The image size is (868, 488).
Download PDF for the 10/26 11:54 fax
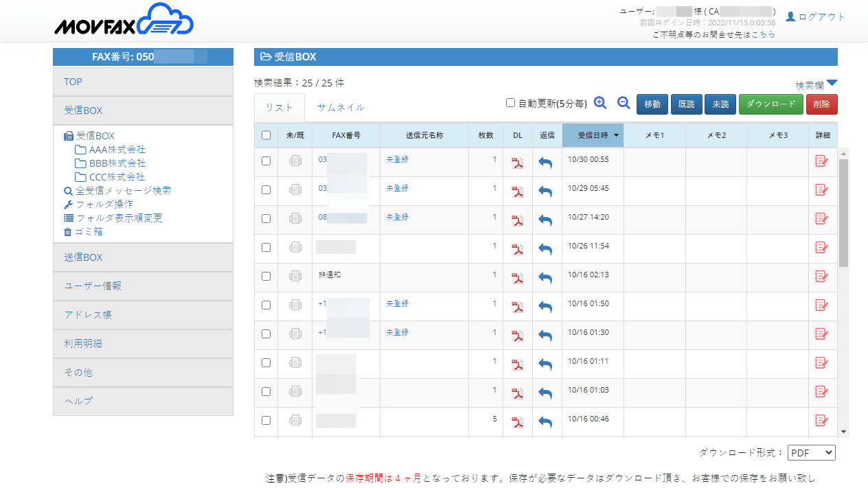(x=517, y=249)
